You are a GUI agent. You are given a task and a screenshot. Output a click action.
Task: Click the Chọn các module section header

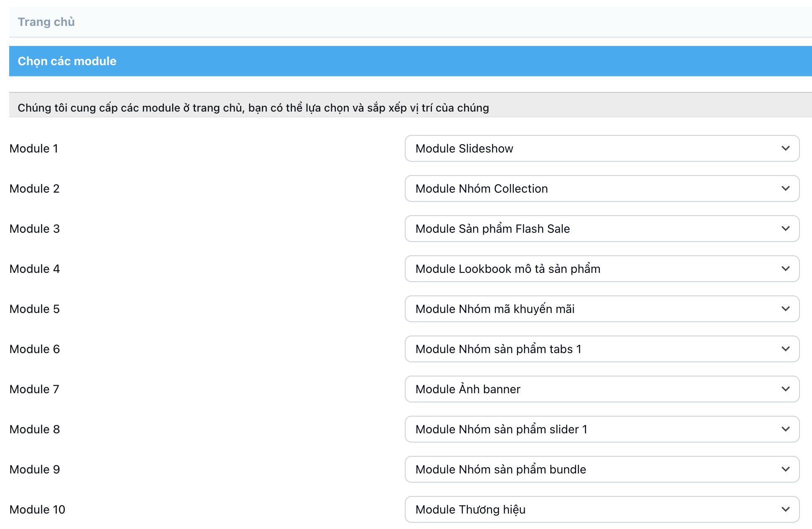[x=67, y=61]
